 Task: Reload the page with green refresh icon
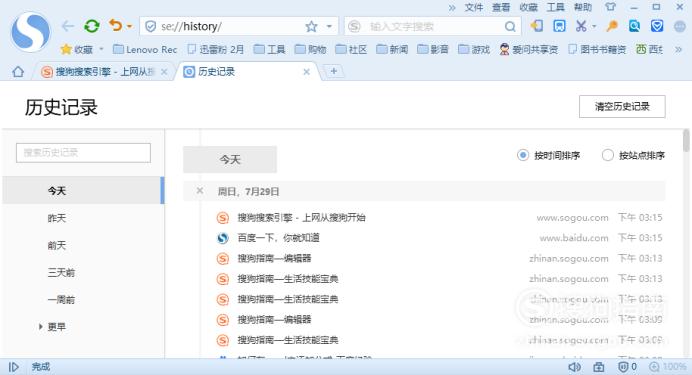coord(92,26)
